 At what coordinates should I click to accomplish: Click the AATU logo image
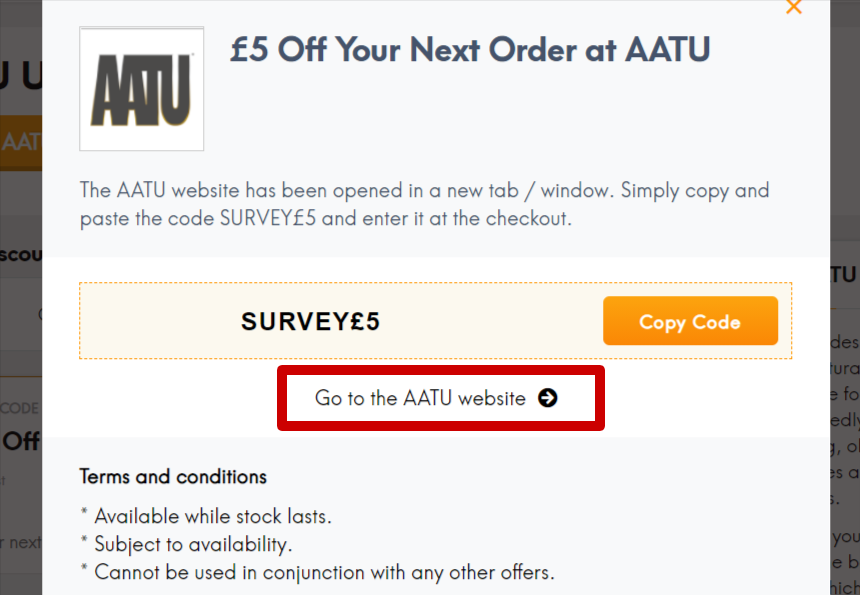(x=142, y=89)
